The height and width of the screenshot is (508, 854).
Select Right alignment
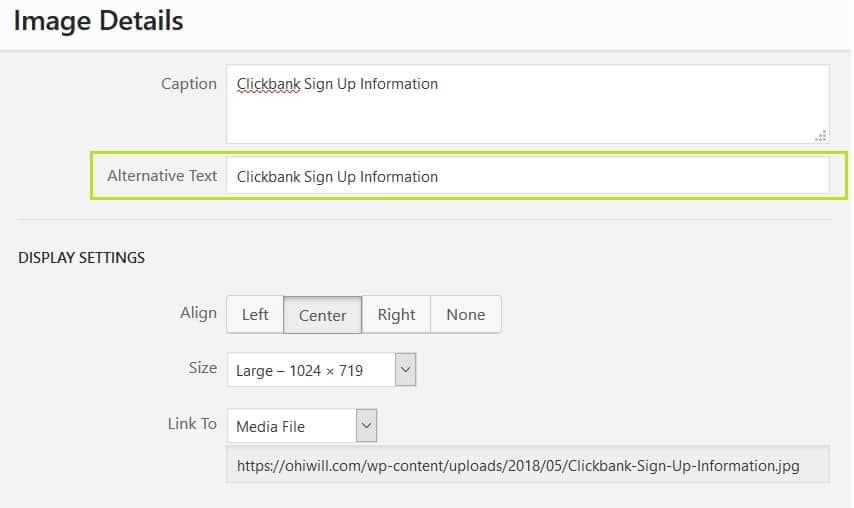(x=396, y=314)
